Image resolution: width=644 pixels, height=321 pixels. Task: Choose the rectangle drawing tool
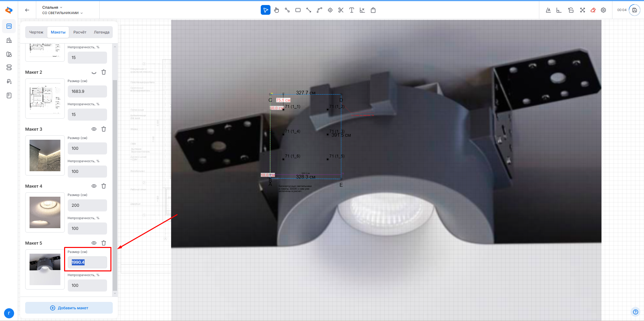pyautogui.click(x=298, y=10)
